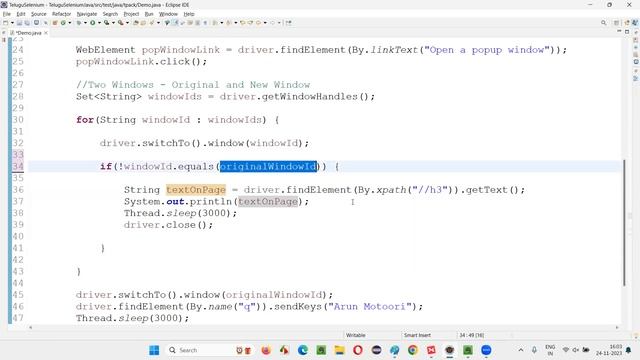Click the cursor position 34 : 49 status
Image resolution: width=640 pixels, height=360 pixels.
pyautogui.click(x=471, y=335)
